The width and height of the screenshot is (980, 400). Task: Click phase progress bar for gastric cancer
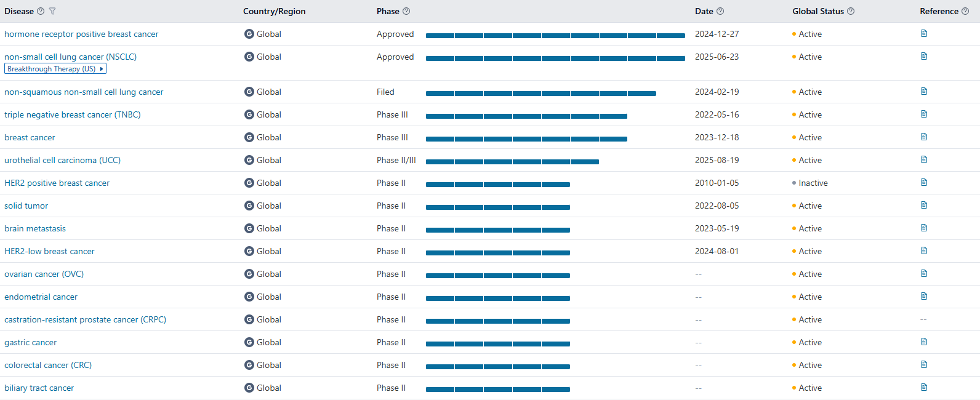coord(497,344)
